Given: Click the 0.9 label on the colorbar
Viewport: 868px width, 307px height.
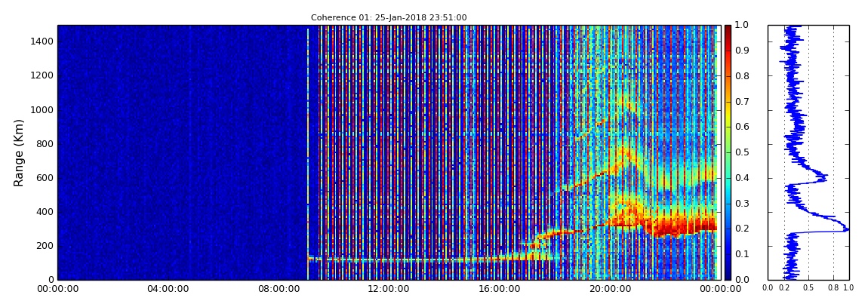Looking at the screenshot, I should click(740, 51).
